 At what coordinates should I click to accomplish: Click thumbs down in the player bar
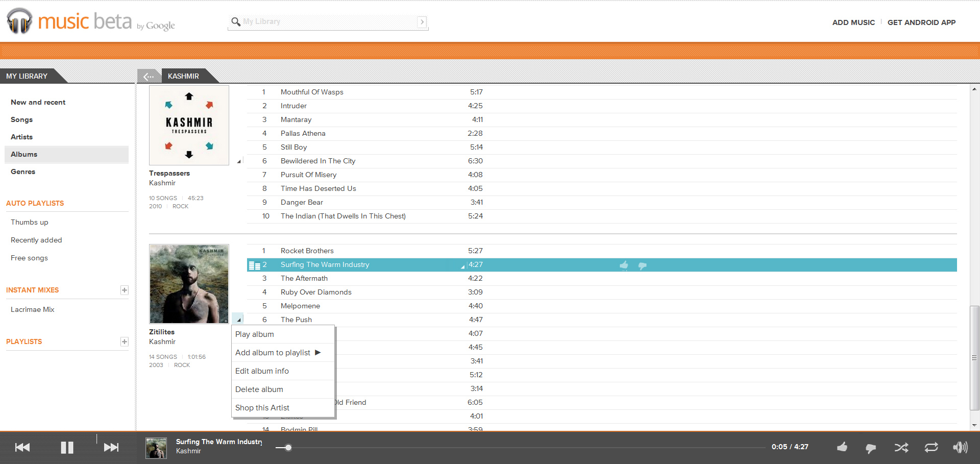871,448
